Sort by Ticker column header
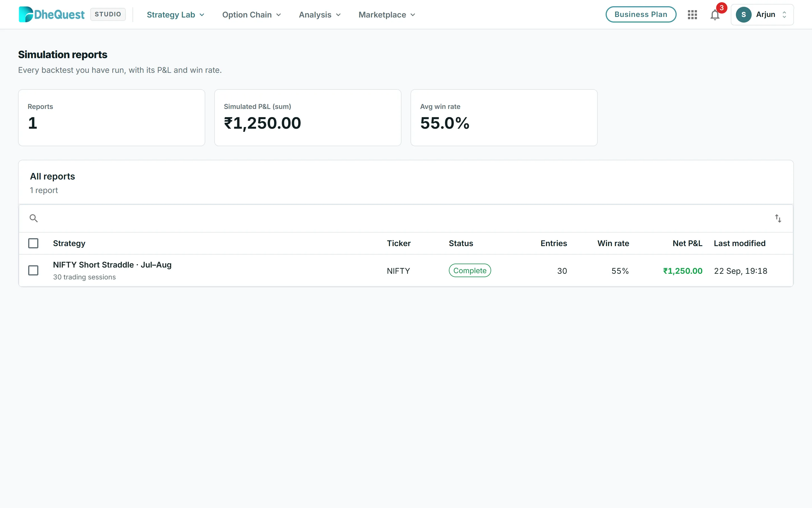812x508 pixels. [x=399, y=243]
